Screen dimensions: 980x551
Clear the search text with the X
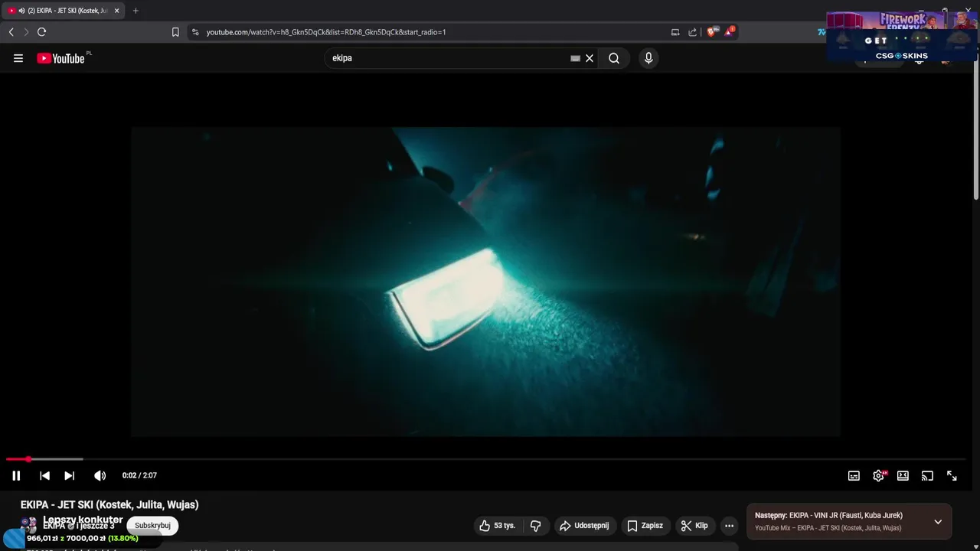(590, 58)
